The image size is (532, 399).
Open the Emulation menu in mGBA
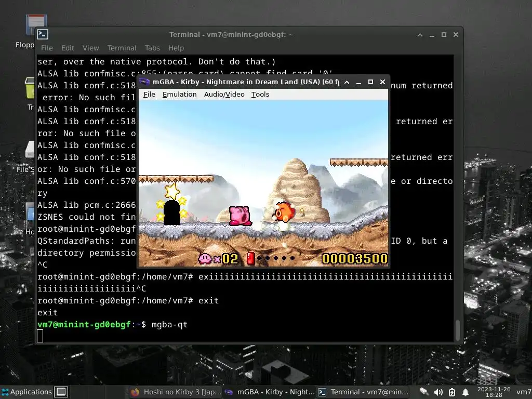pyautogui.click(x=179, y=95)
